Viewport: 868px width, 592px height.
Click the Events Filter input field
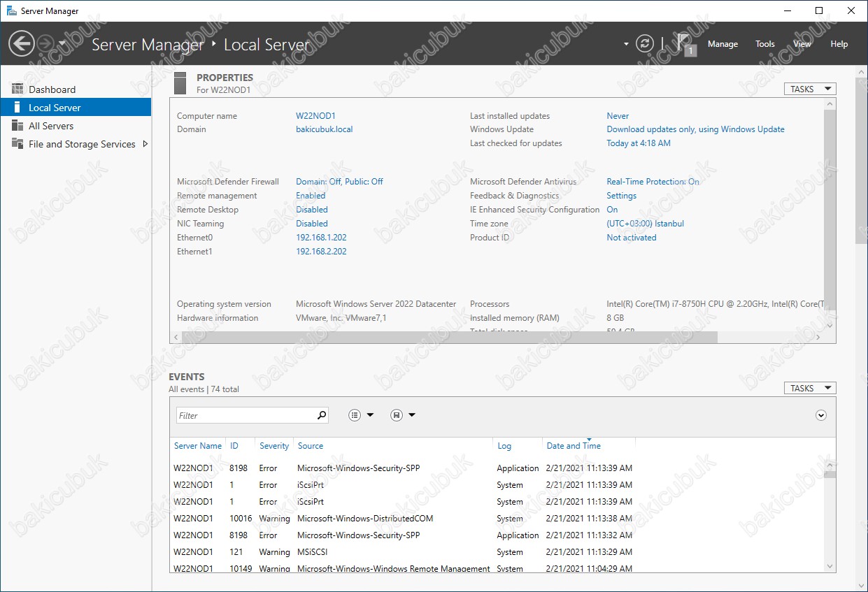pyautogui.click(x=245, y=415)
